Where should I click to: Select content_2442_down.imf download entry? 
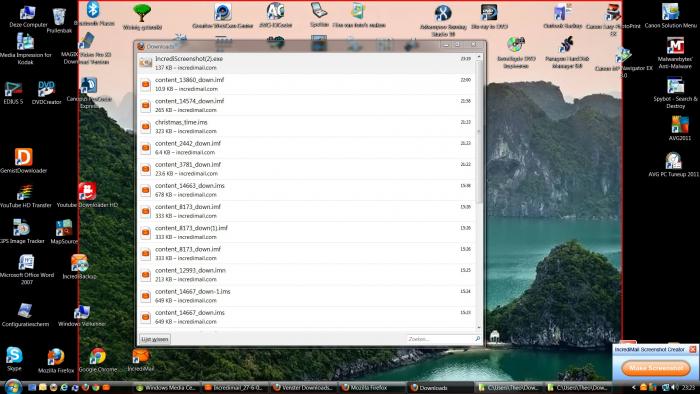306,148
